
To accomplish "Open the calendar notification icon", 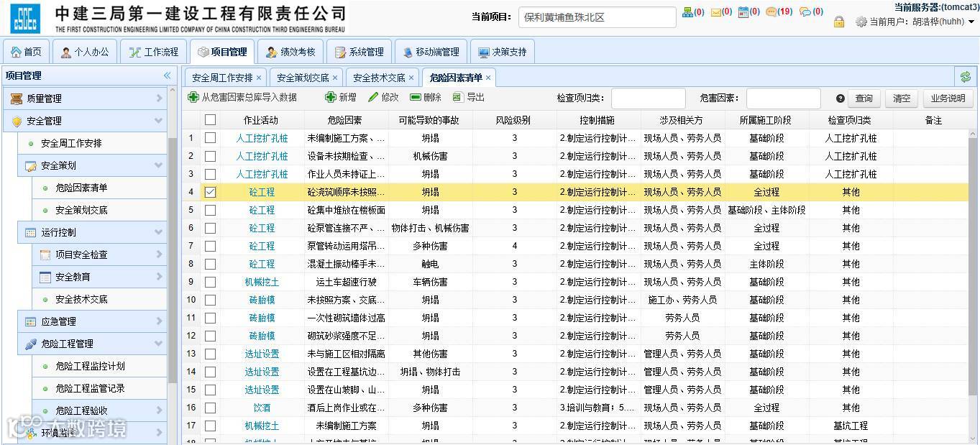I will click(743, 12).
